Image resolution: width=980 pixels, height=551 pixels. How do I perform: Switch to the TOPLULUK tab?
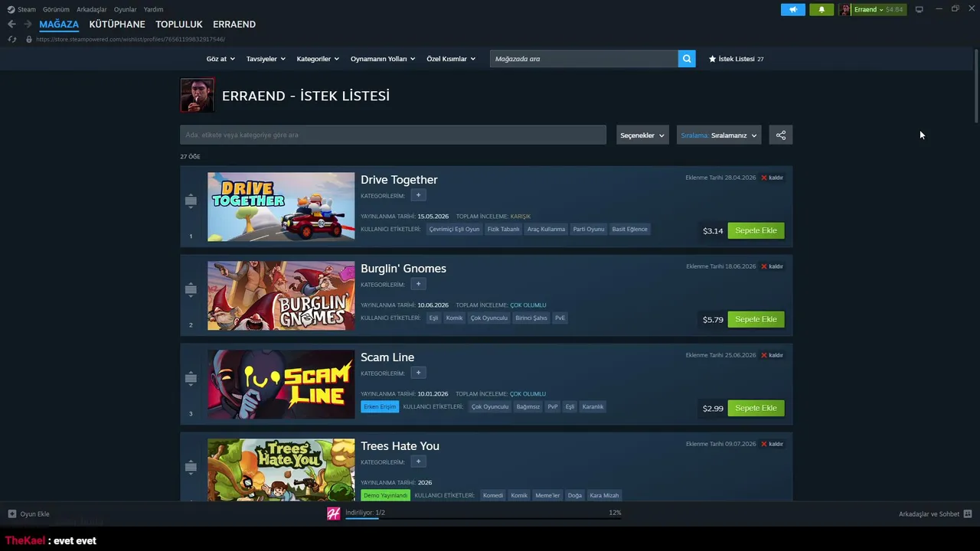pos(179,24)
